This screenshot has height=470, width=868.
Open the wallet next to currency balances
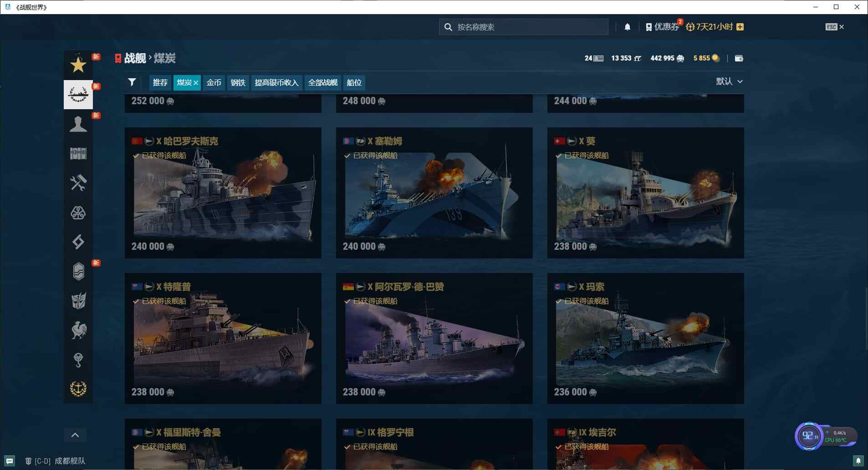(x=740, y=58)
